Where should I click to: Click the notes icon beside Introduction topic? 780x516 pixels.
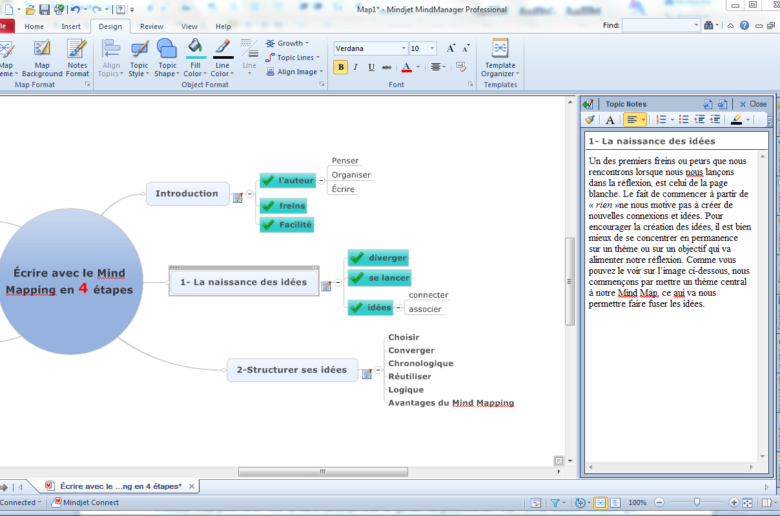[x=237, y=198]
